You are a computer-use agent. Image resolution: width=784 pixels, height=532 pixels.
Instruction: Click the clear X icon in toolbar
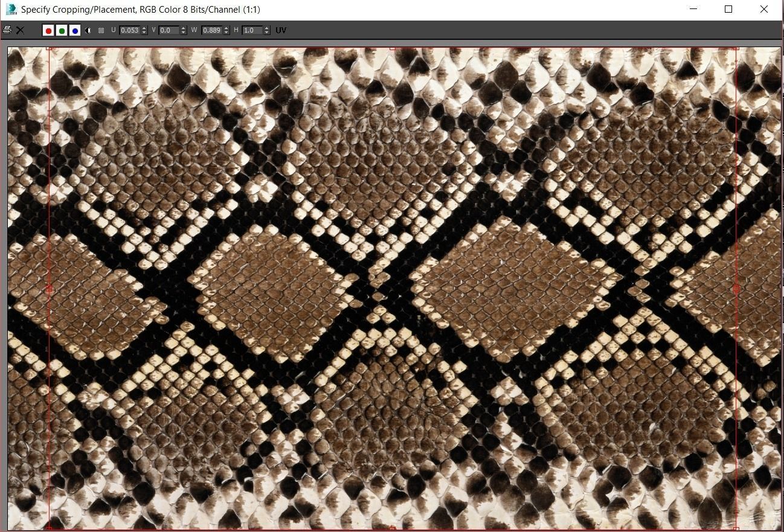20,30
